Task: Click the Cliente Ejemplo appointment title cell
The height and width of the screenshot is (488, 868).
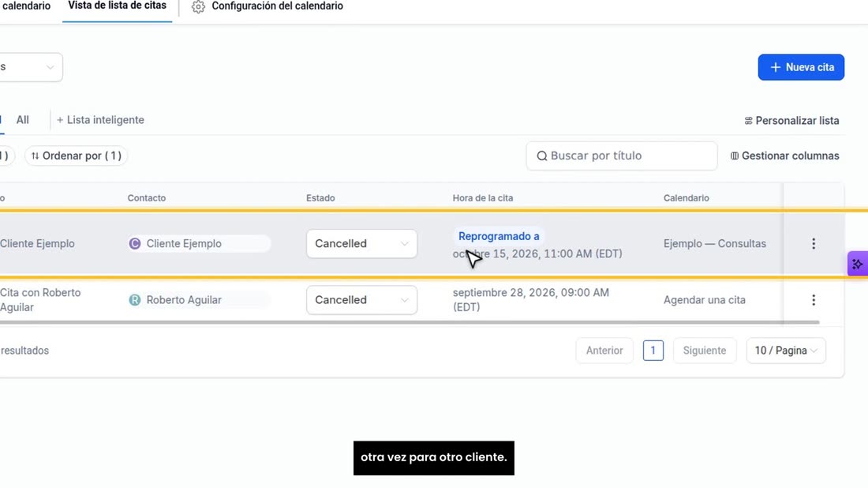Action: tap(37, 244)
